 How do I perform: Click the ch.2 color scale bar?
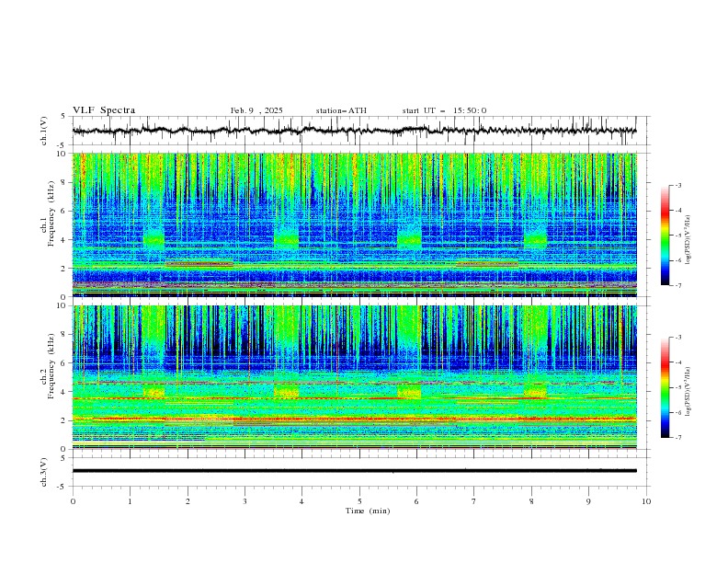(665, 387)
